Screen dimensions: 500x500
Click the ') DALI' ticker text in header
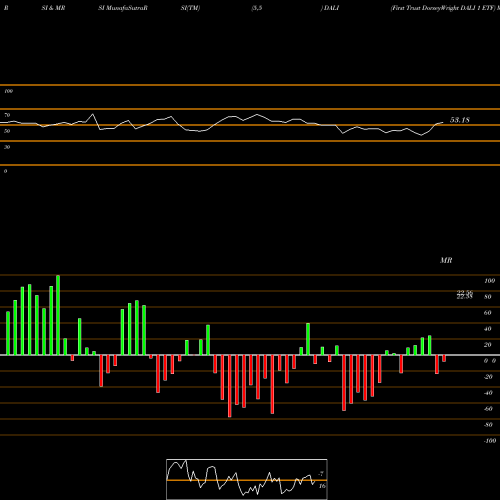330,8
